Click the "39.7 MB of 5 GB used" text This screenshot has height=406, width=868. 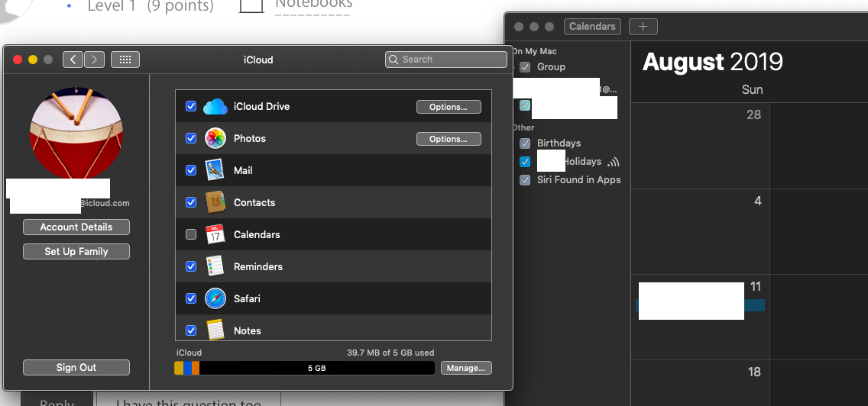coord(390,353)
